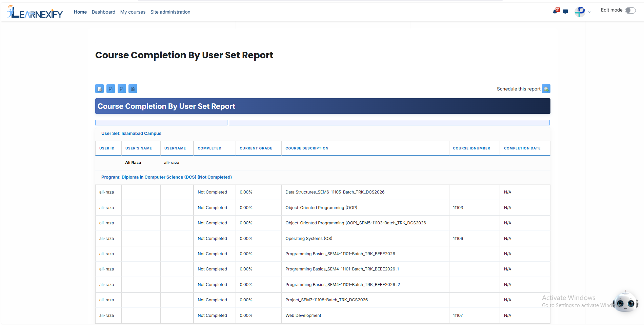The width and height of the screenshot is (644, 325).
Task: Open the Home menu item
Action: click(x=80, y=12)
